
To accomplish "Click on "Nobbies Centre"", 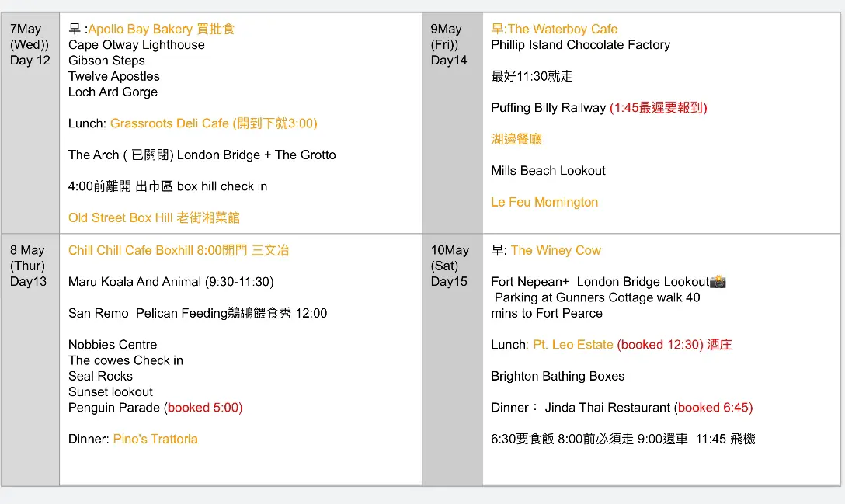I will coord(113,345).
